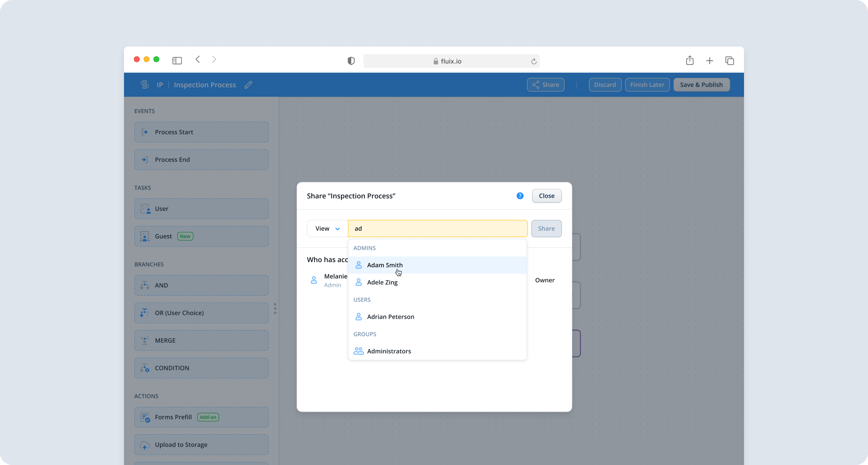Click the search field containing "ad"
The image size is (868, 465).
437,228
